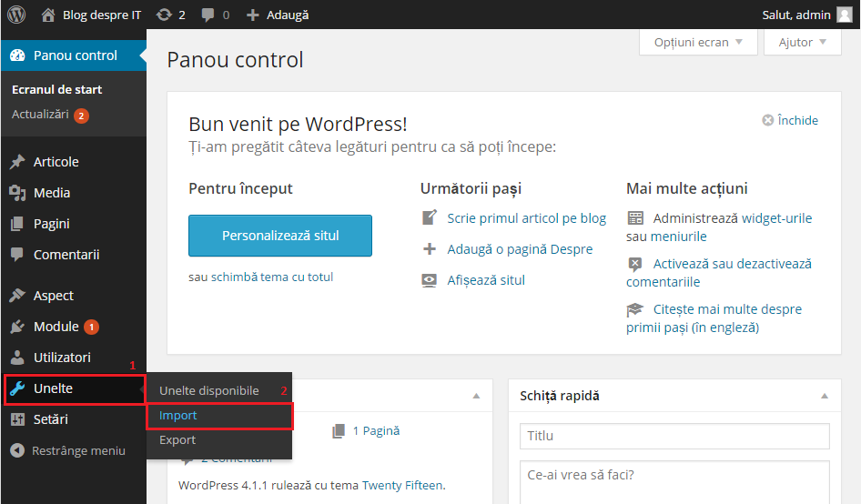Open Scrie primul articol pe blog link

point(527,218)
